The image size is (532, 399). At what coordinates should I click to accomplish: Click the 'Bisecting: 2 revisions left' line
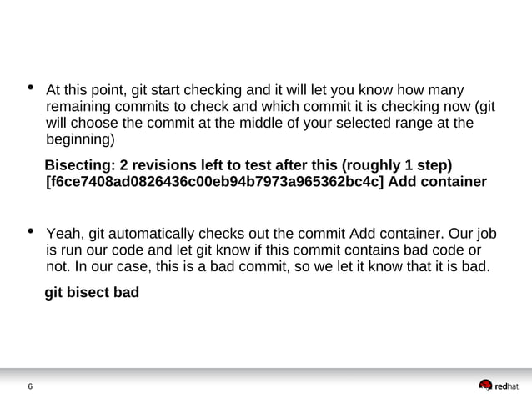(248, 165)
